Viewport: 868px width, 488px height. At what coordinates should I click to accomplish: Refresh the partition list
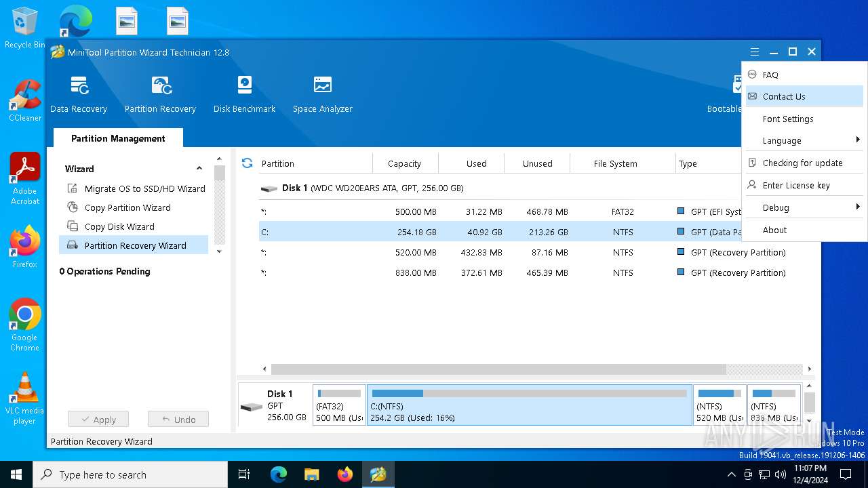point(247,163)
